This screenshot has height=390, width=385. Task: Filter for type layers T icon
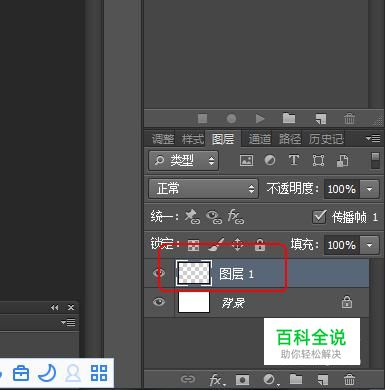(294, 160)
